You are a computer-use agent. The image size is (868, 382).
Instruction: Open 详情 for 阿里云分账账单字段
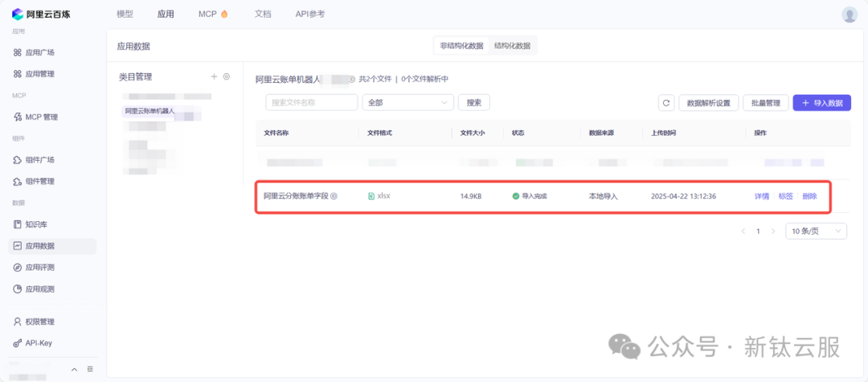click(x=762, y=196)
